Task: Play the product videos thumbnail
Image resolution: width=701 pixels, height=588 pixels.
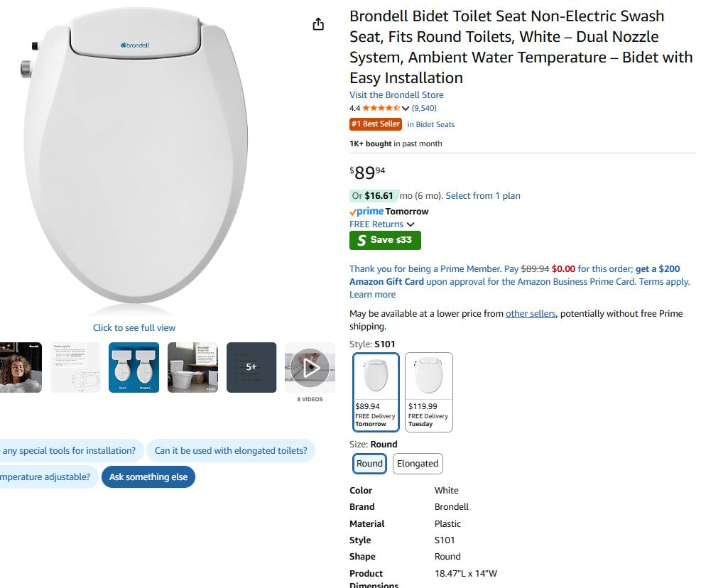Action: point(310,367)
